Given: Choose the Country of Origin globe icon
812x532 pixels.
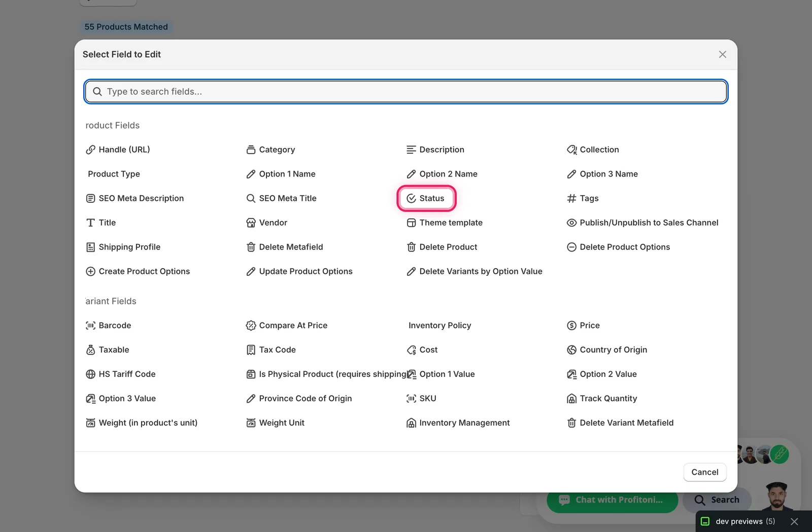Looking at the screenshot, I should click(571, 350).
